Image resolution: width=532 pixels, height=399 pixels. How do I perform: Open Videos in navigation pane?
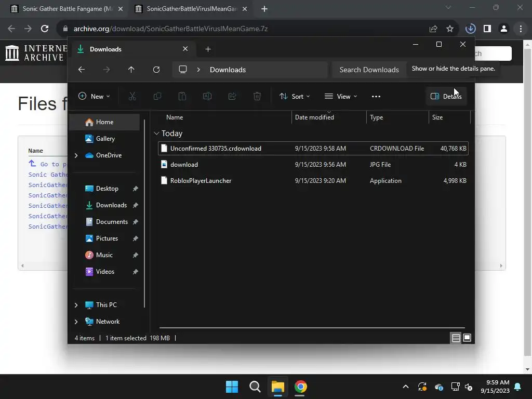point(104,272)
